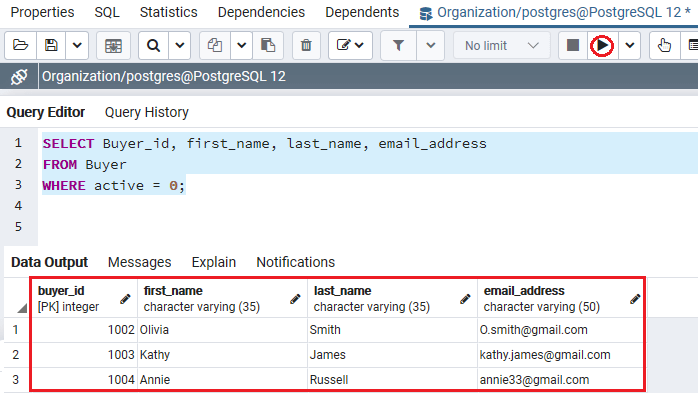Click the Save File floppy icon
The height and width of the screenshot is (394, 698).
click(51, 45)
